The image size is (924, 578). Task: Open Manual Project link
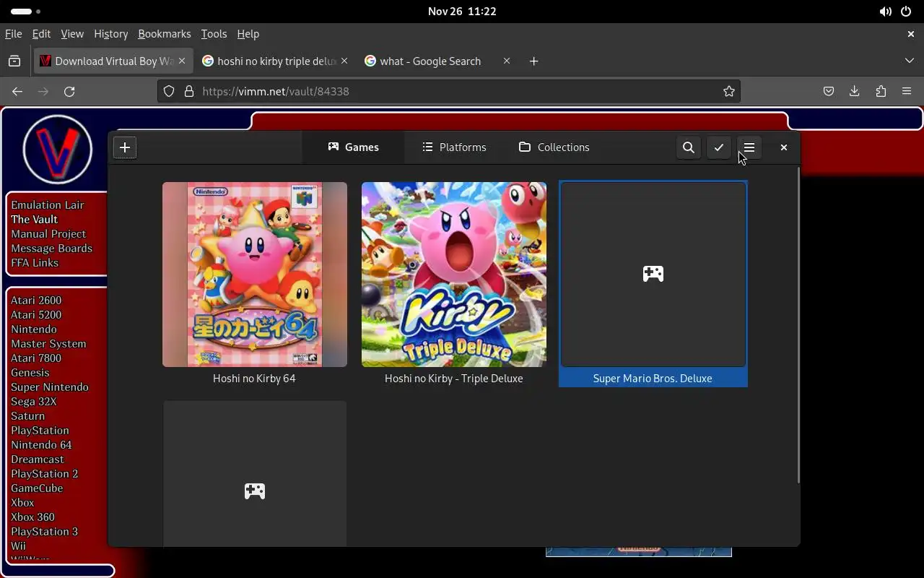[48, 234]
